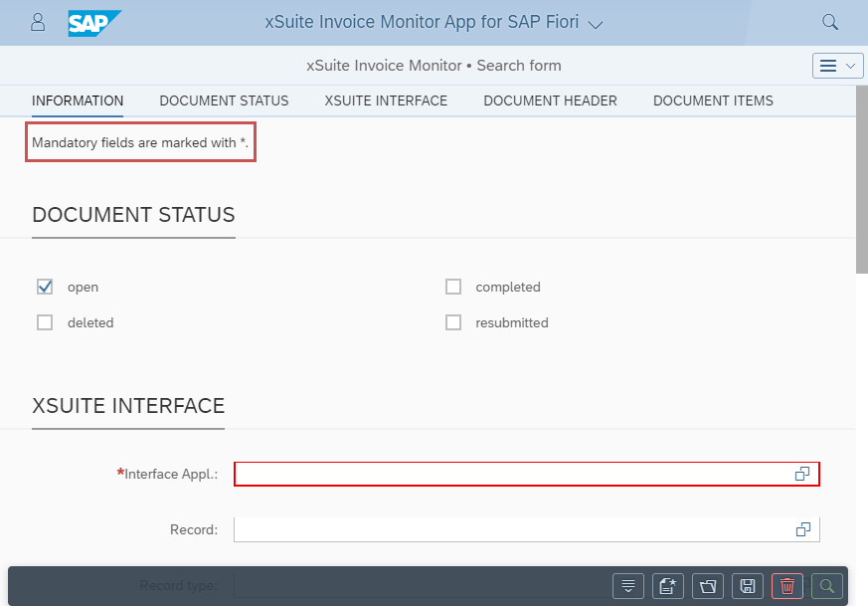The width and height of the screenshot is (868, 606).
Task: Open value help for Interface Appl. field
Action: tap(802, 475)
